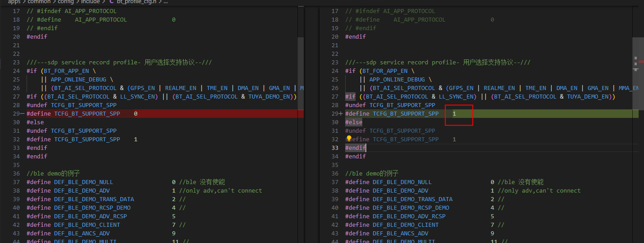644x243 pixels.
Task: Click 'DEF_BLE_ANCS_ADV' in the original pane
Action: point(82,234)
